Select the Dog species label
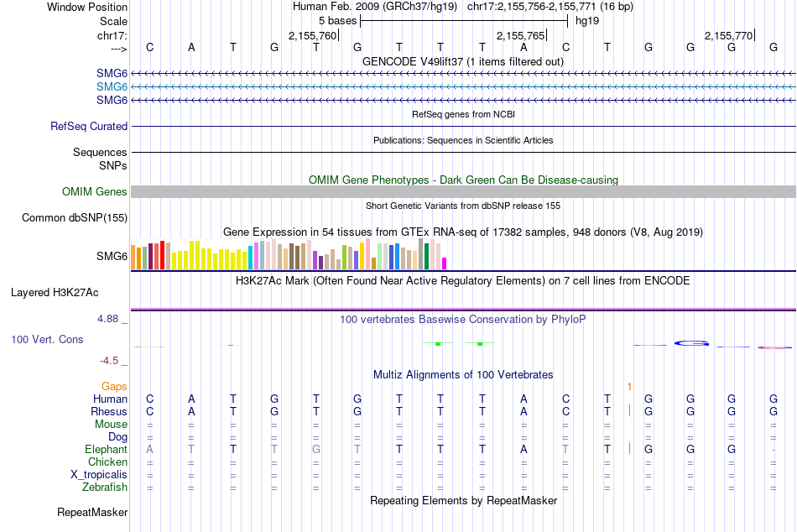797x532 pixels. 117,437
